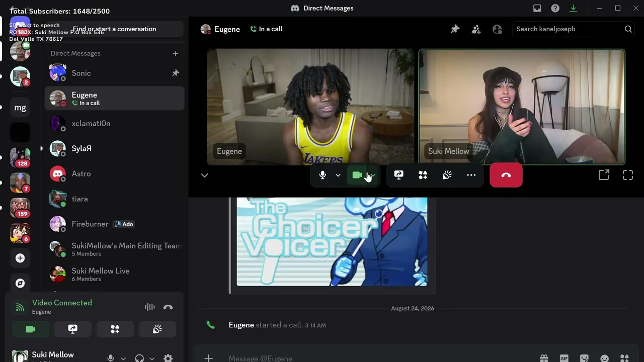Image resolution: width=644 pixels, height=362 pixels.
Task: Open the KAI server with 159 badge
Action: 20,208
